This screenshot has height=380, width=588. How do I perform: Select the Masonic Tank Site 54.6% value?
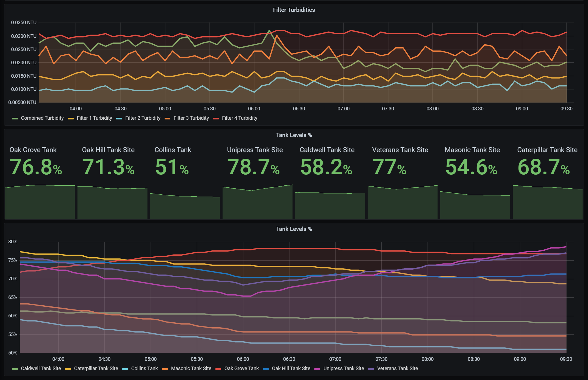pyautogui.click(x=471, y=167)
